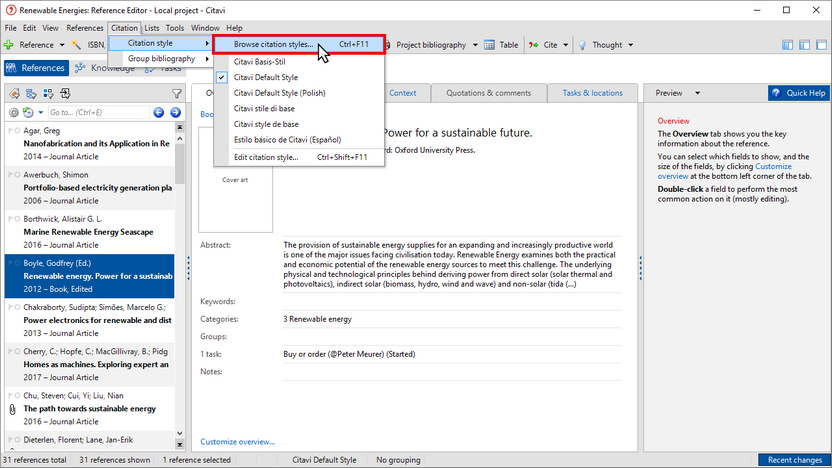Click the References books icon
The width and height of the screenshot is (832, 468).
coord(11,68)
